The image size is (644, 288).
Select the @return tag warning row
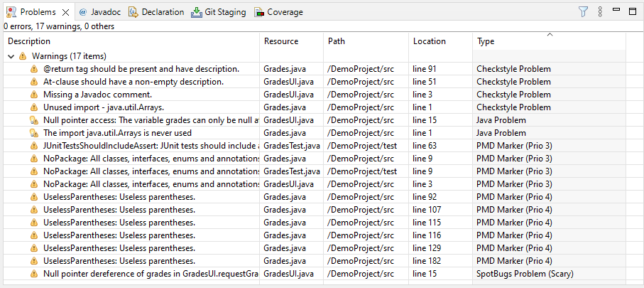[x=141, y=69]
